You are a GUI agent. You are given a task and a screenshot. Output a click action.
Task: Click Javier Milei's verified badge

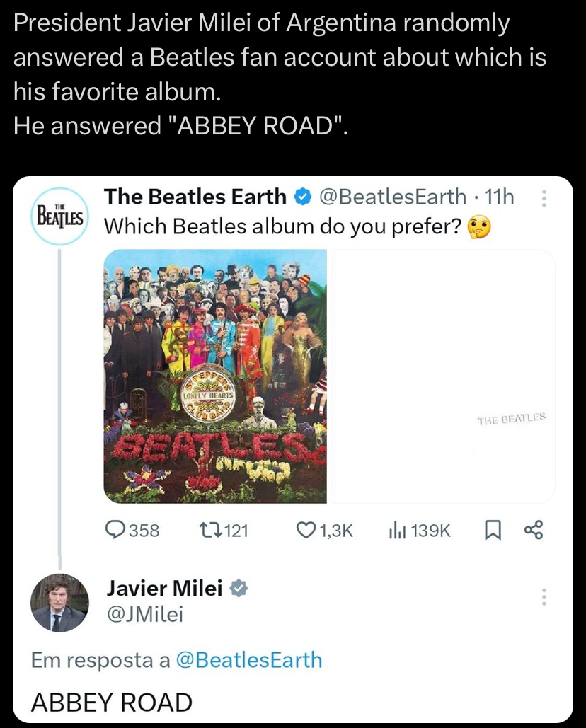tap(239, 588)
